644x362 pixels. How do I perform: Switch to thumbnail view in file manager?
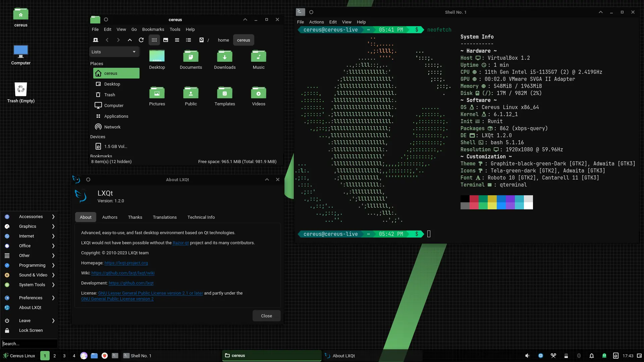[x=166, y=40]
